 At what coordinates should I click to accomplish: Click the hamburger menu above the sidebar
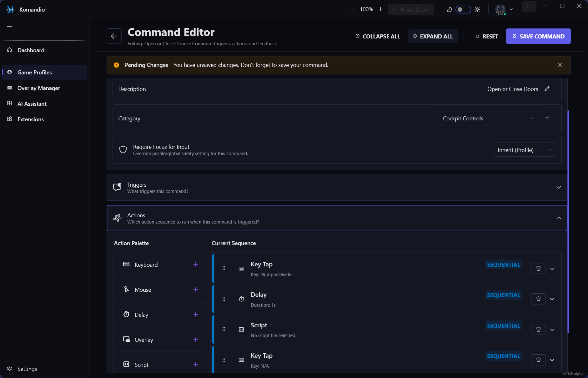9,26
